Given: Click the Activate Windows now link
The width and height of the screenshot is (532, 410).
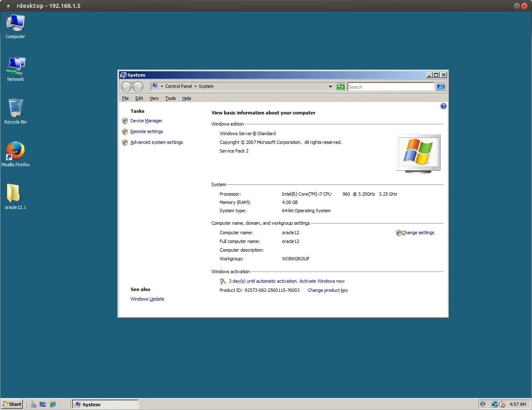Looking at the screenshot, I should click(x=322, y=281).
